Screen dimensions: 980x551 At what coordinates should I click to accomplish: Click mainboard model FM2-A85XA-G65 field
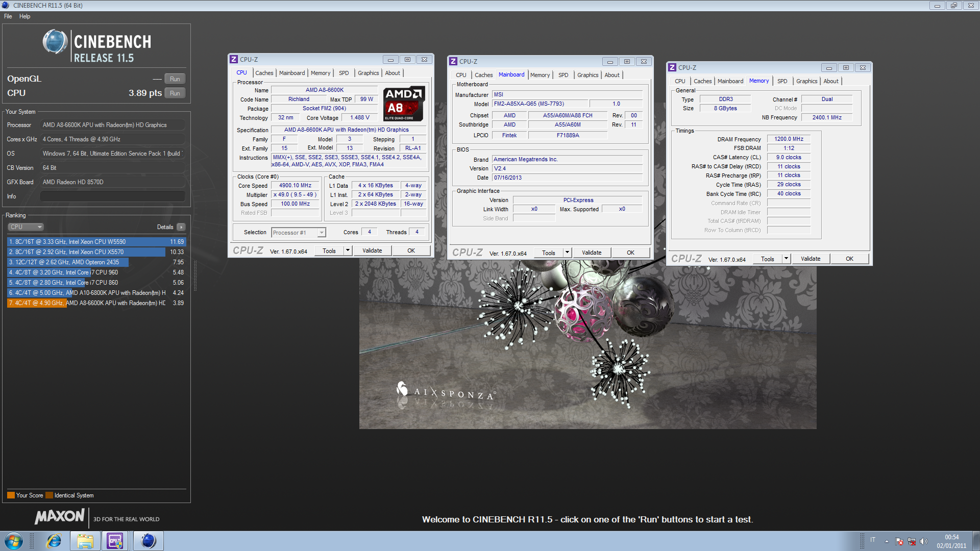click(540, 104)
